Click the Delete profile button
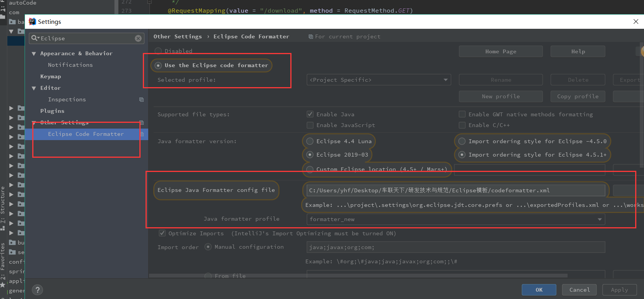Image resolution: width=644 pixels, height=299 pixels. pyautogui.click(x=578, y=80)
